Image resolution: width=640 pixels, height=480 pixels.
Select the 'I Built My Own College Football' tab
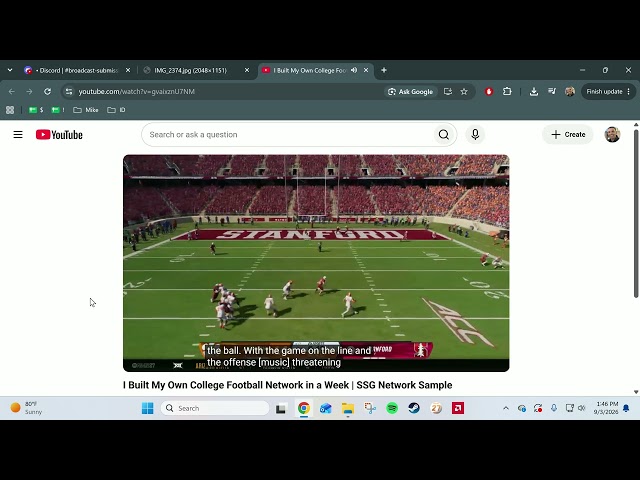point(310,70)
